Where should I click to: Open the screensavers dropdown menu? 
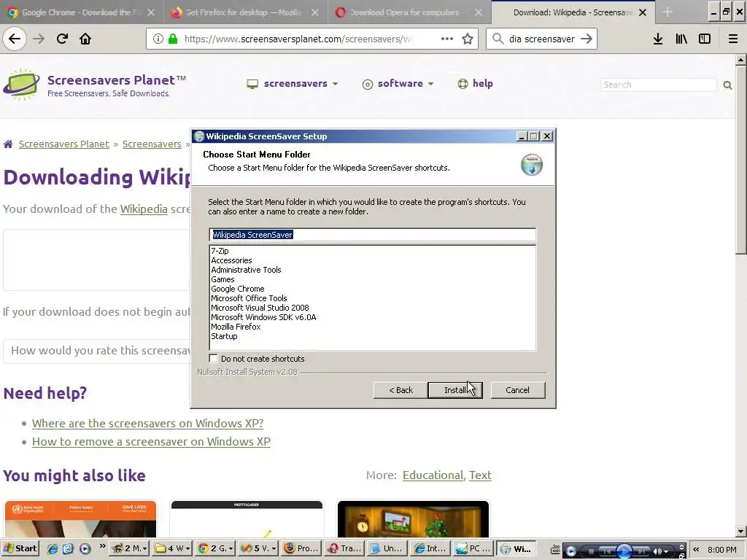click(293, 84)
